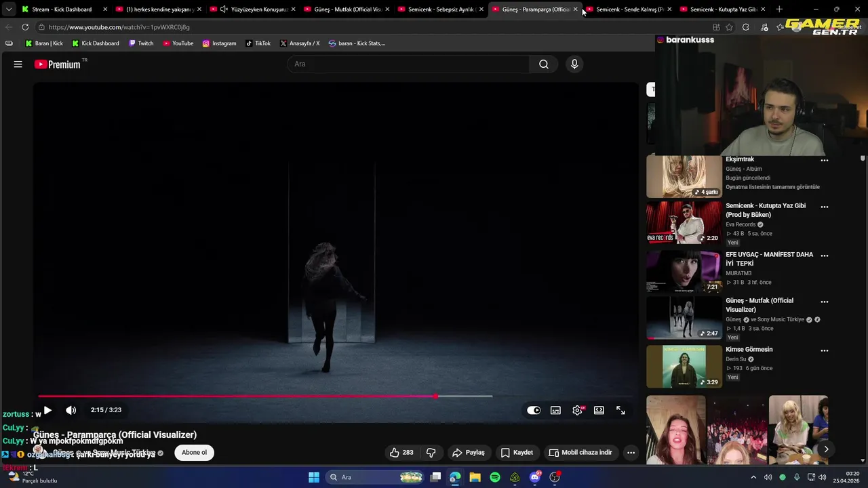Open options for Ekşimtrak playlist

tap(825, 161)
